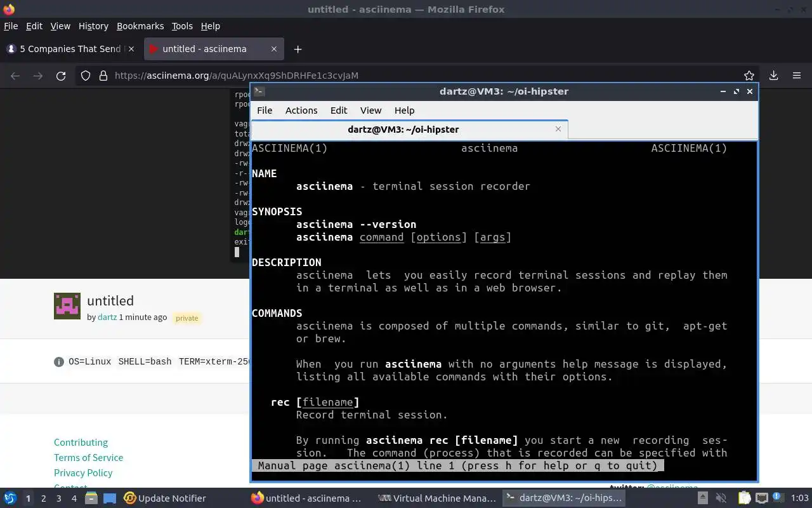Reload the asciinema page
This screenshot has height=508, width=812.
pyautogui.click(x=61, y=76)
